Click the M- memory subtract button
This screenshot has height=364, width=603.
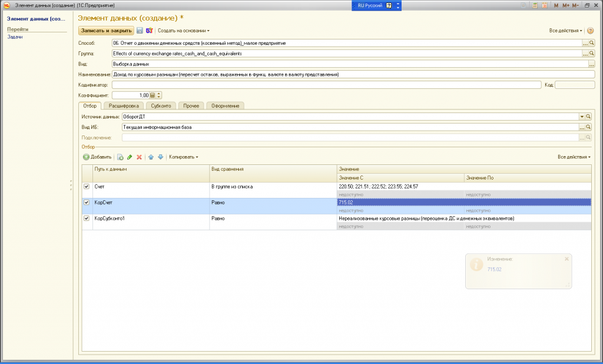coord(575,5)
